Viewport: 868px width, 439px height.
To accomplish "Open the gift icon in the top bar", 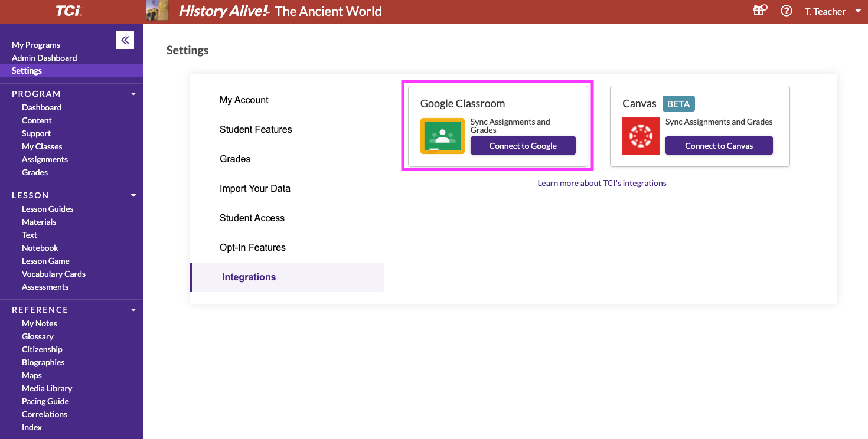I will pos(759,11).
